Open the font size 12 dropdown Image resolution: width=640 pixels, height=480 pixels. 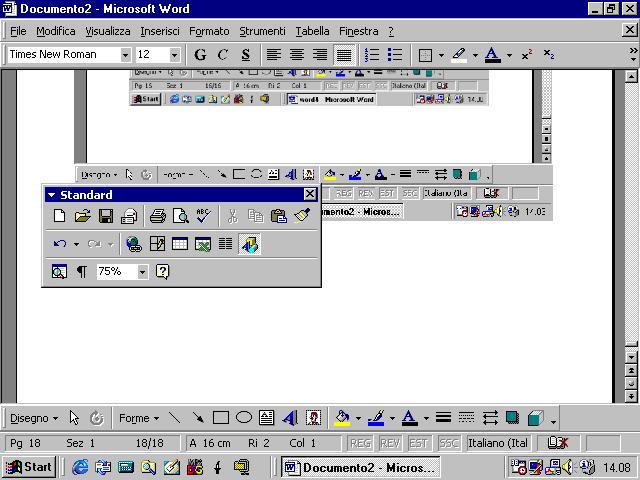pyautogui.click(x=175, y=55)
